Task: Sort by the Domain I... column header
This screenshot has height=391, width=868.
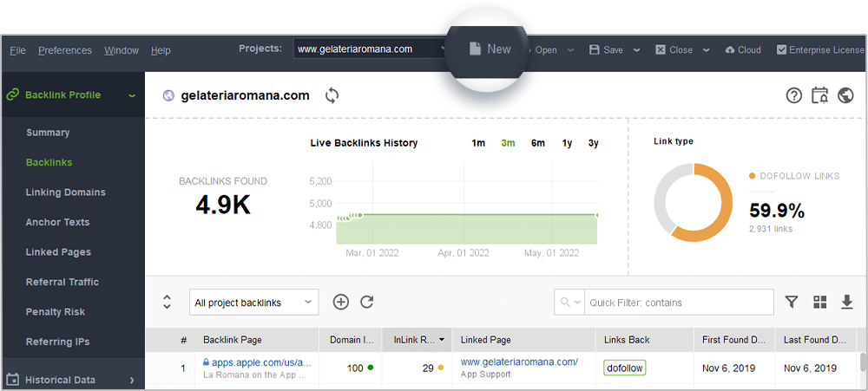Action: click(351, 340)
